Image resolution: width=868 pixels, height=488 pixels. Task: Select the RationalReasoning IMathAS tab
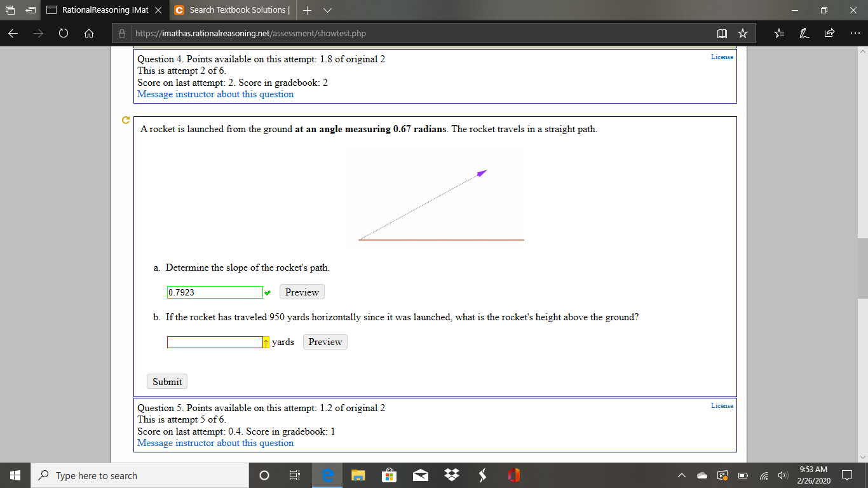(105, 10)
